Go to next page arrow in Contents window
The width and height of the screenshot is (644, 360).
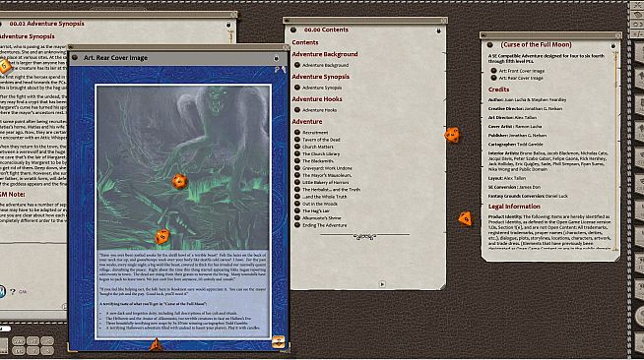pyautogui.click(x=382, y=284)
